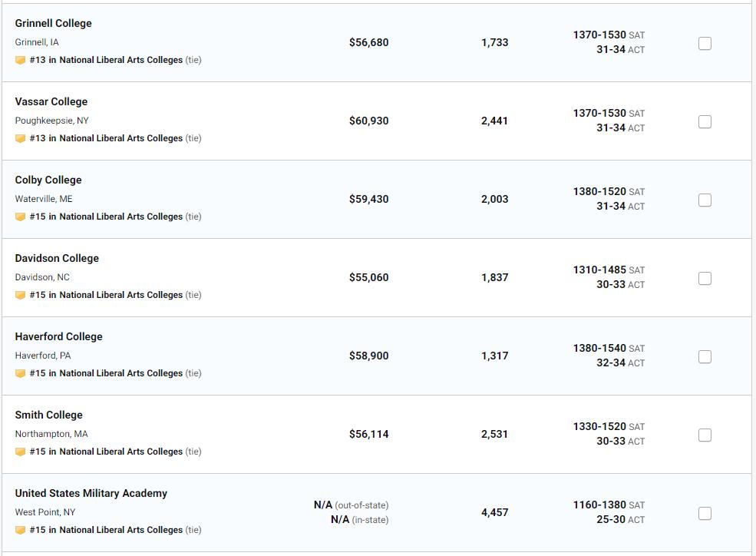Mark the Haverford College checkbox
Screen dimensions: 756x556
[x=705, y=357]
